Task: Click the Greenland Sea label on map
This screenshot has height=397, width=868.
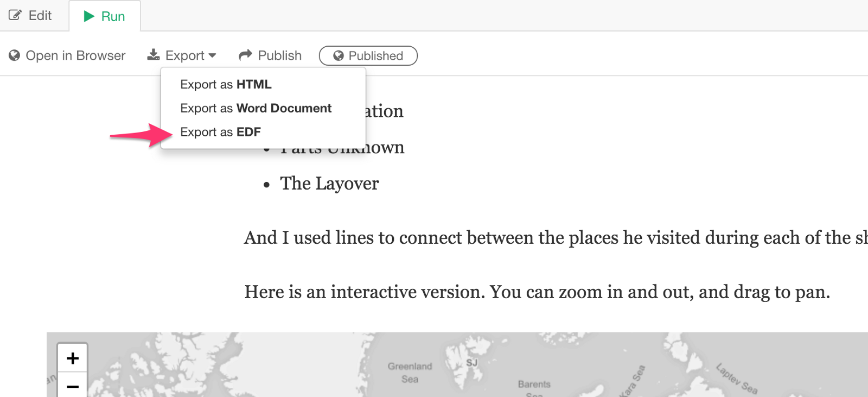Action: coord(410,373)
